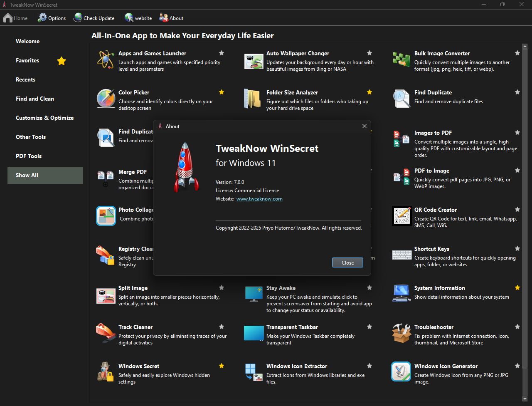This screenshot has width=532, height=406.
Task: Click the Close button in About dialog
Action: 347,262
